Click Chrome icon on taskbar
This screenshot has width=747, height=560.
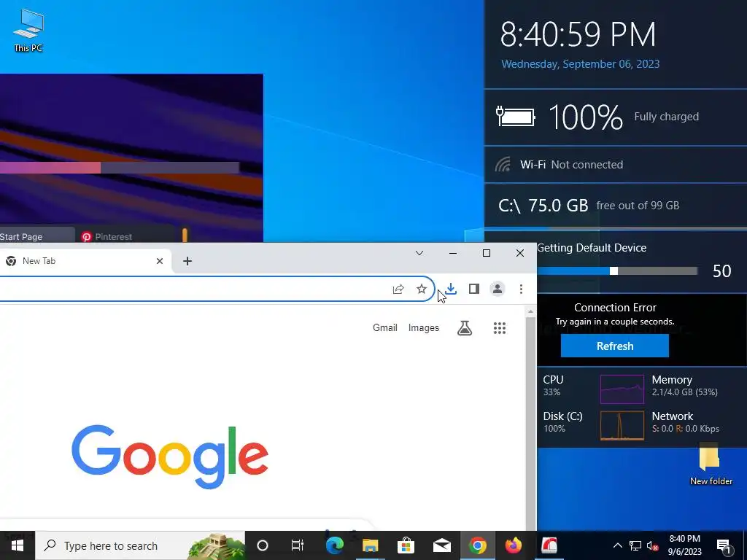[x=477, y=545]
